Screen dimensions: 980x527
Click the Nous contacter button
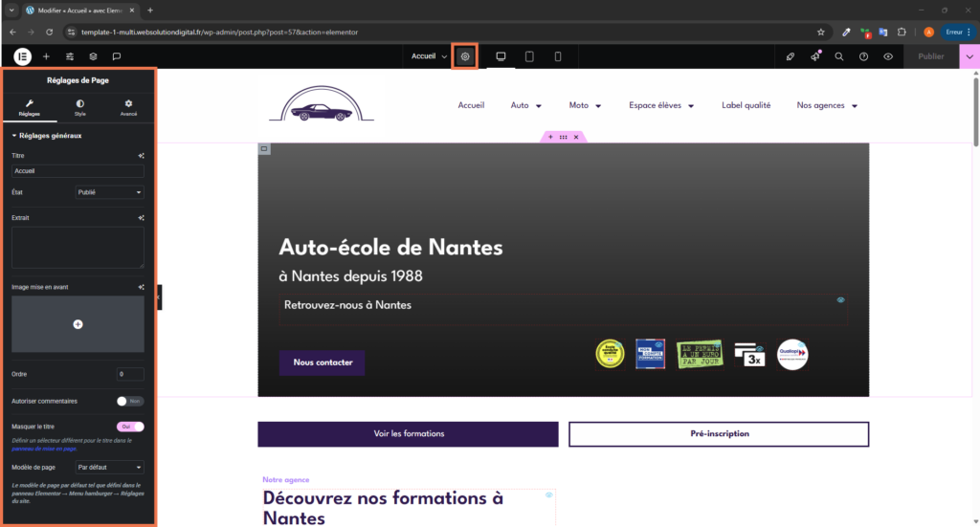(x=322, y=362)
